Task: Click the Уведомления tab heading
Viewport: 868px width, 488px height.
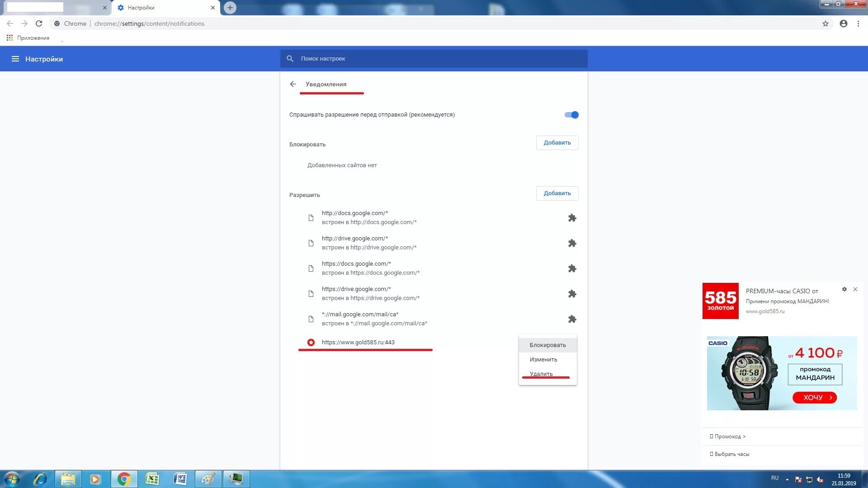Action: (x=325, y=84)
